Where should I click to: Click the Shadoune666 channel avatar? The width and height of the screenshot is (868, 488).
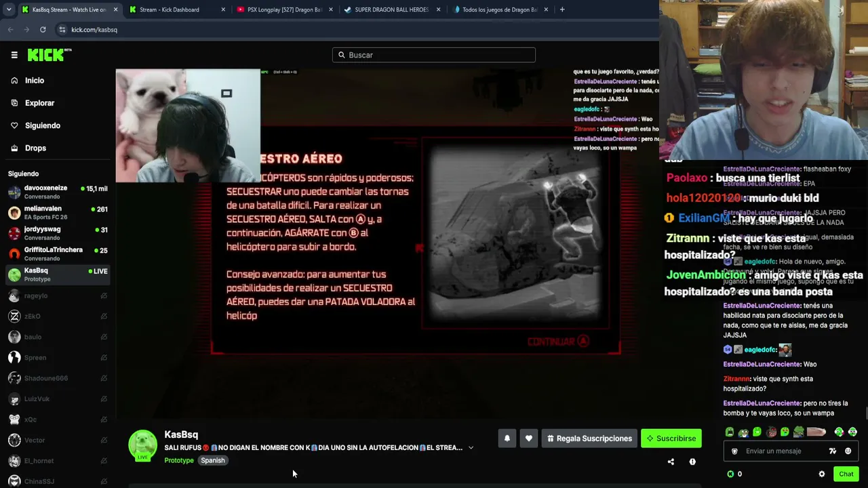pyautogui.click(x=14, y=378)
